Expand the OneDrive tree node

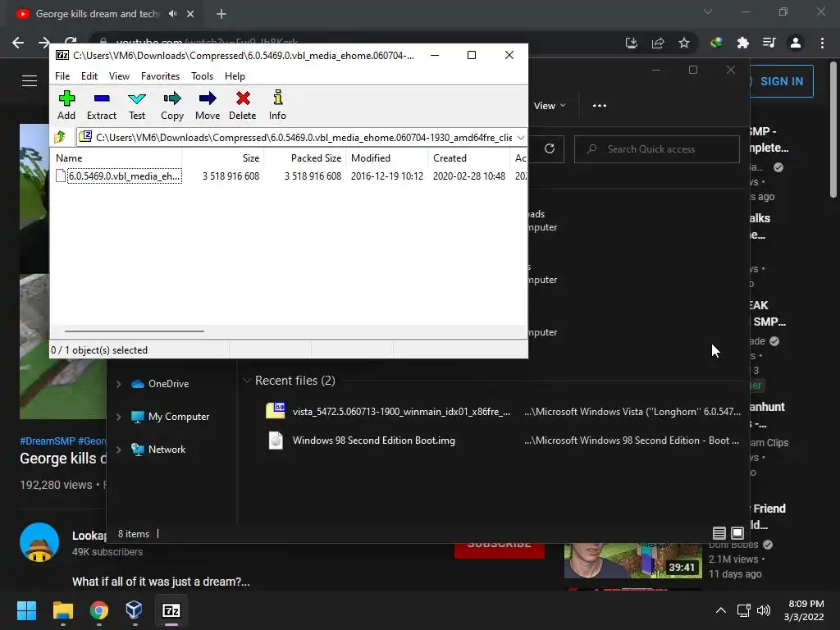(x=118, y=384)
